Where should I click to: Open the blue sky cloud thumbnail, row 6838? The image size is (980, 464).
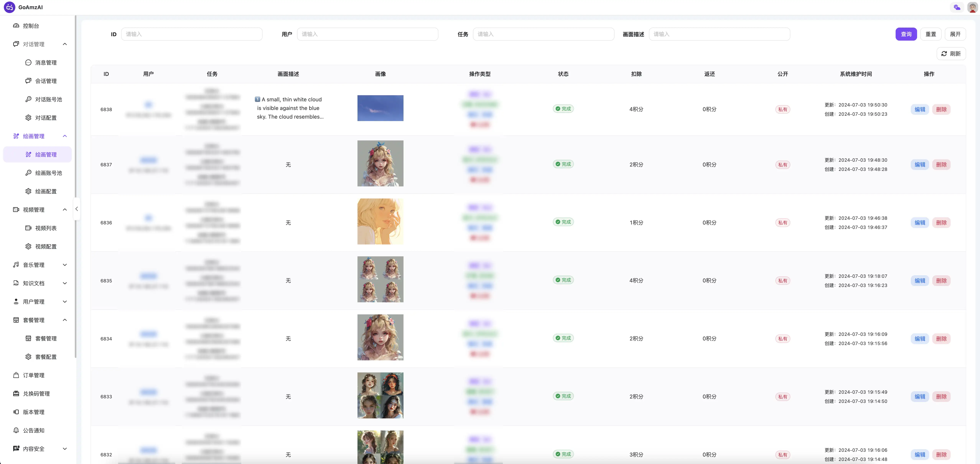[380, 108]
